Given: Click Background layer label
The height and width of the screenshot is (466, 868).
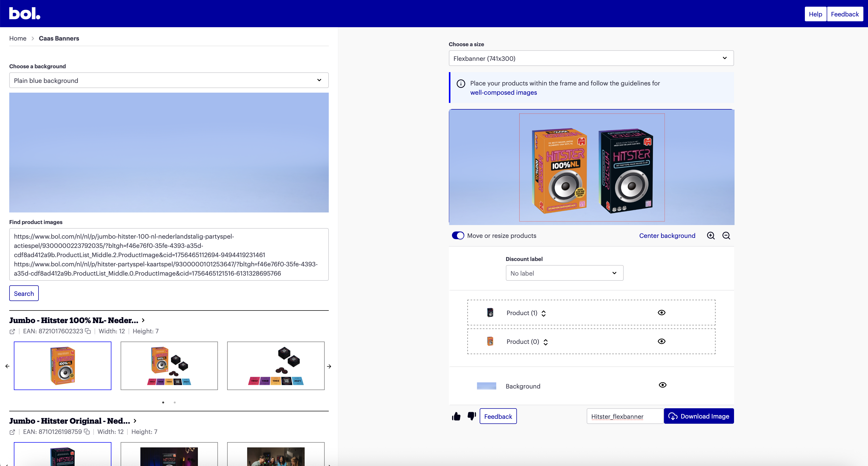Looking at the screenshot, I should [523, 386].
